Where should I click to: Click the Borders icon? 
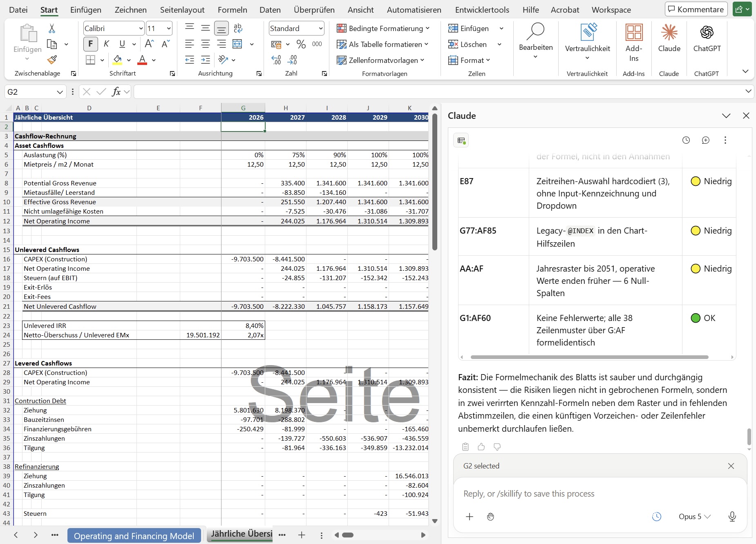(x=91, y=60)
